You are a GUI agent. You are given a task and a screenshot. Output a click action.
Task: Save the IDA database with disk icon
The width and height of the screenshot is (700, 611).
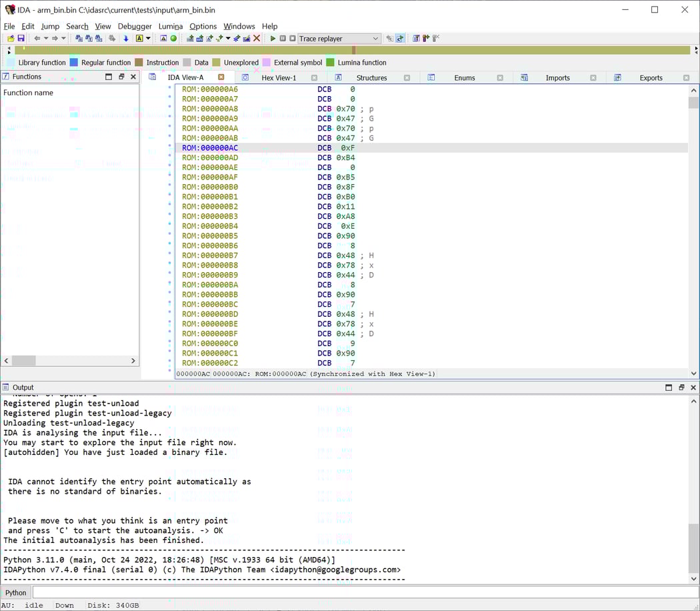21,38
